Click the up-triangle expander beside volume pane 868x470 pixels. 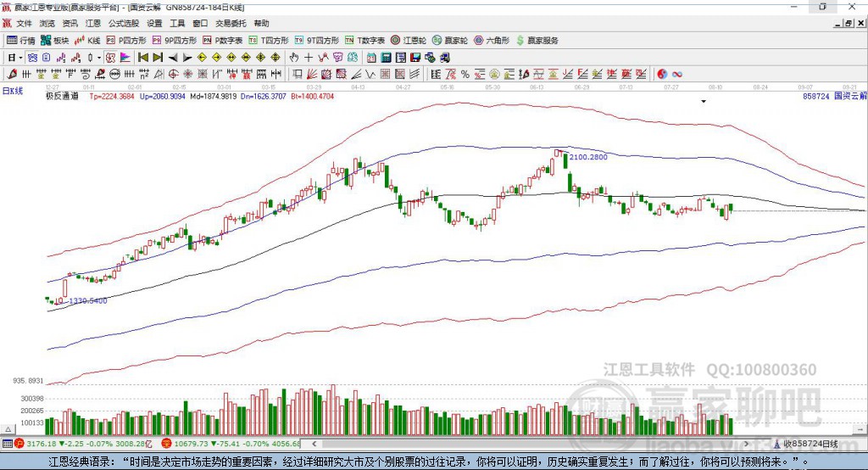pyautogui.click(x=8, y=429)
